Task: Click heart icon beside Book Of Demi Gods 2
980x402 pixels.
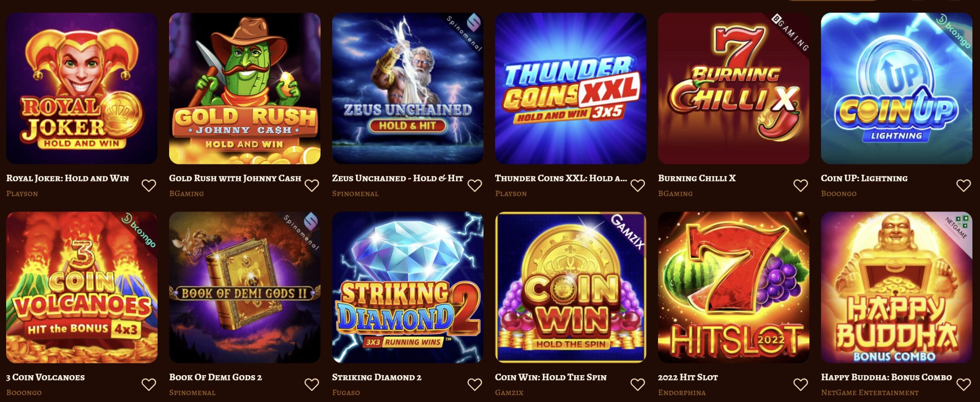Action: tap(312, 384)
